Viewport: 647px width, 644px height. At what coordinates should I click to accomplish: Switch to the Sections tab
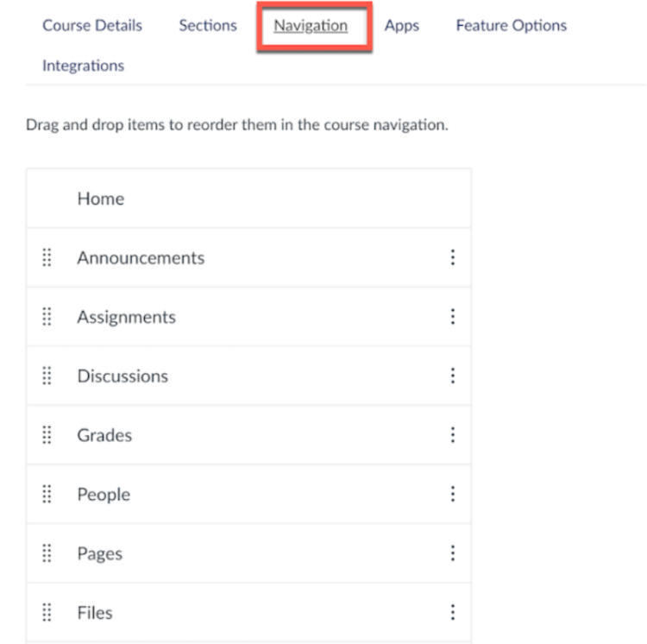(208, 25)
